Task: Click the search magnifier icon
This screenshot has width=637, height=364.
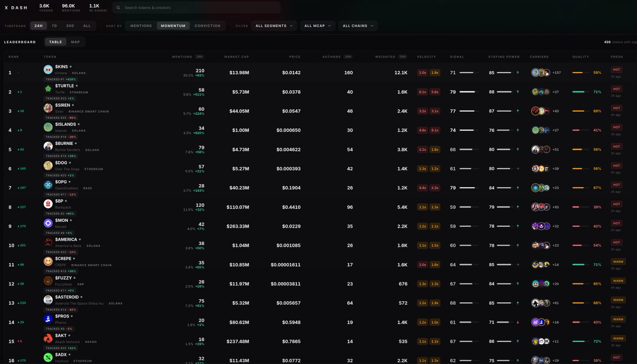Action: [118, 8]
